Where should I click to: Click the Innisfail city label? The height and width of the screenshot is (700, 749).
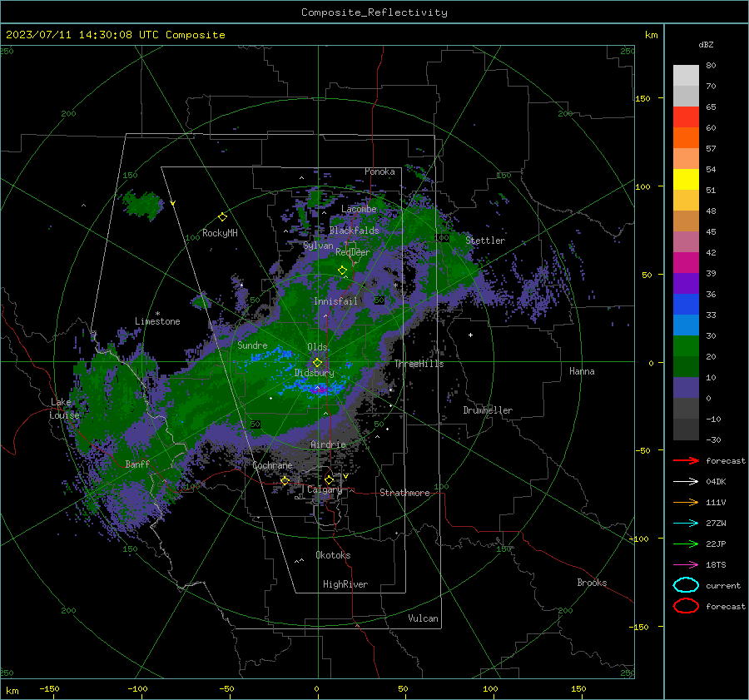click(335, 301)
